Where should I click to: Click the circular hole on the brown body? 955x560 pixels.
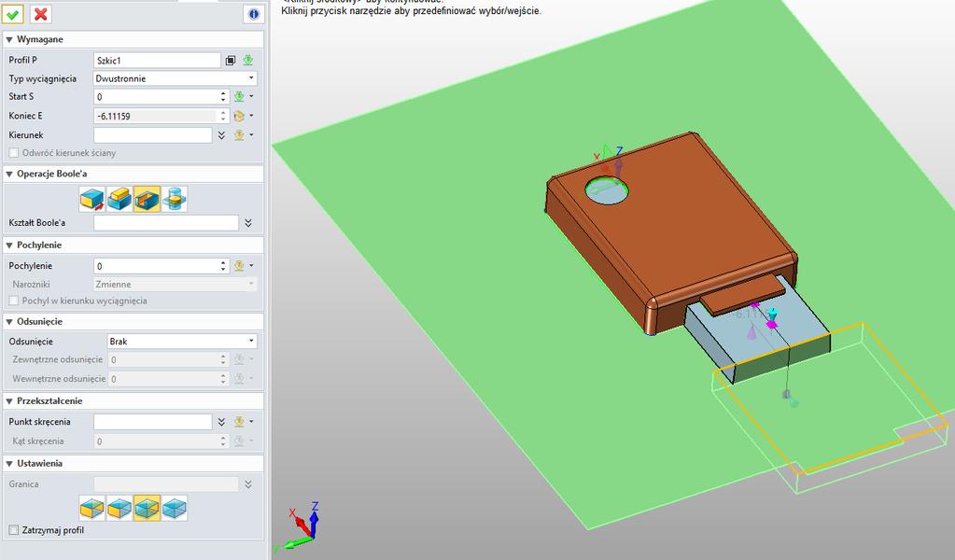pyautogui.click(x=607, y=190)
